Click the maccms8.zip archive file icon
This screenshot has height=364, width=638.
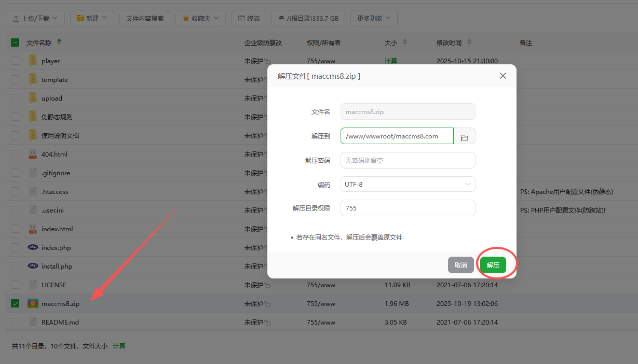pyautogui.click(x=33, y=303)
